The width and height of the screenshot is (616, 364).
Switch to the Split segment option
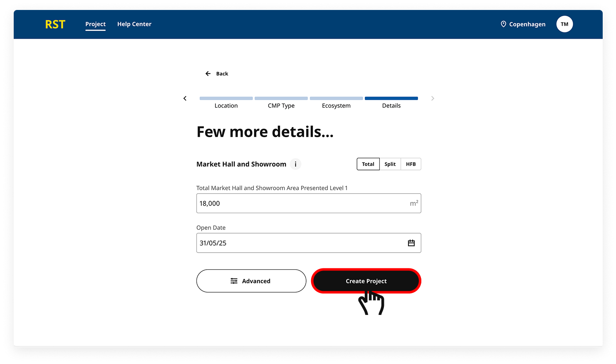(390, 164)
